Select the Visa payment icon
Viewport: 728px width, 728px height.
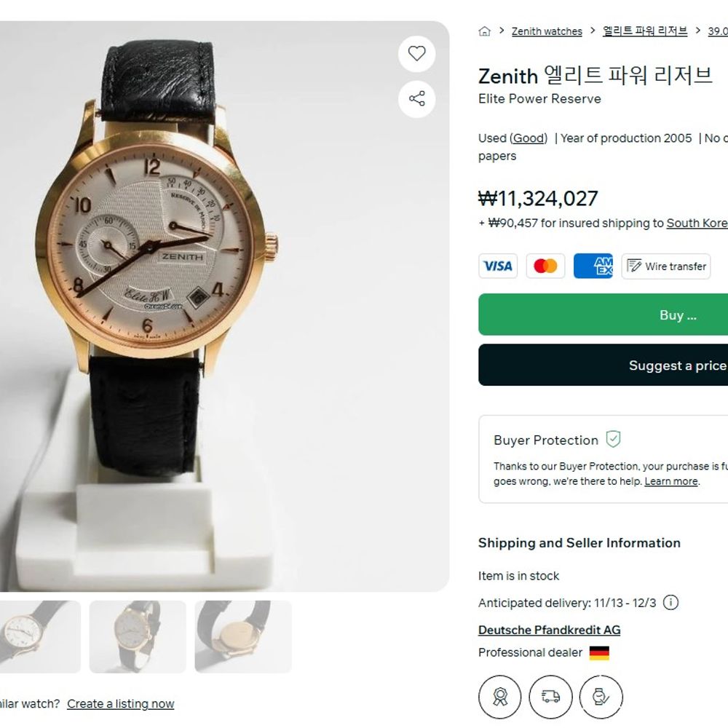point(498,266)
